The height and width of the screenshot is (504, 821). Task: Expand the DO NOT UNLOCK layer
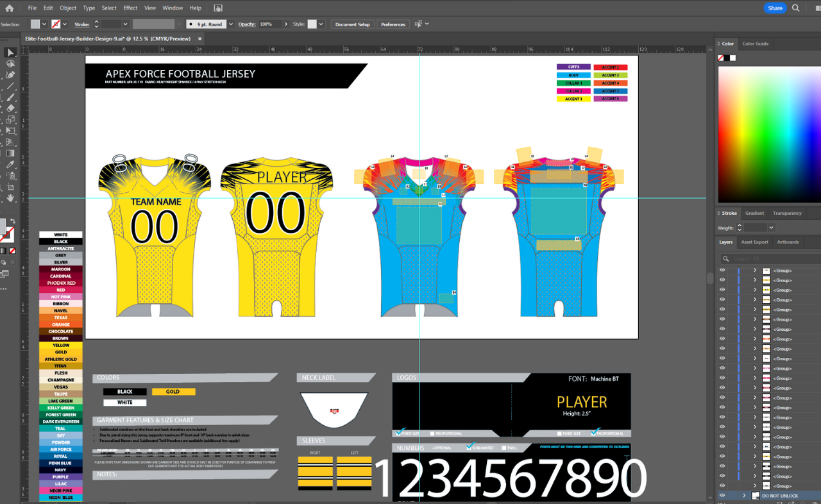pyautogui.click(x=744, y=496)
